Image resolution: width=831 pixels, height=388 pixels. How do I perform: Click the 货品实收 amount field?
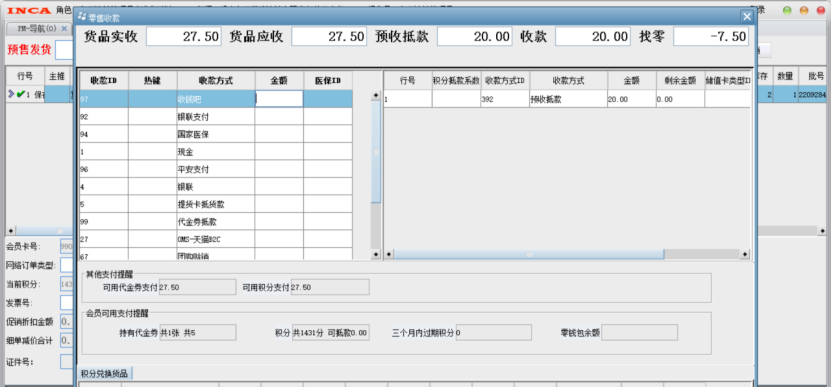(x=184, y=37)
